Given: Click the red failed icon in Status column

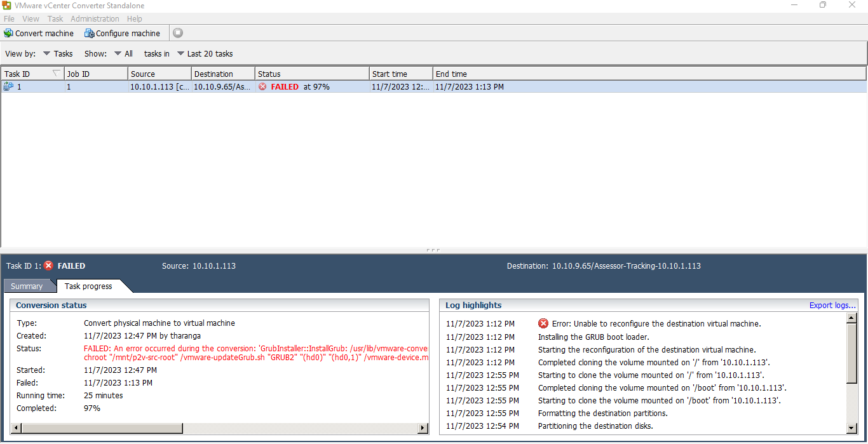Looking at the screenshot, I should pos(262,86).
